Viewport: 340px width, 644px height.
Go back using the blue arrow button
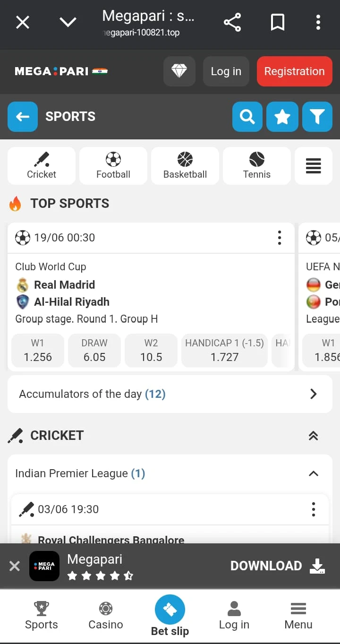pyautogui.click(x=23, y=116)
